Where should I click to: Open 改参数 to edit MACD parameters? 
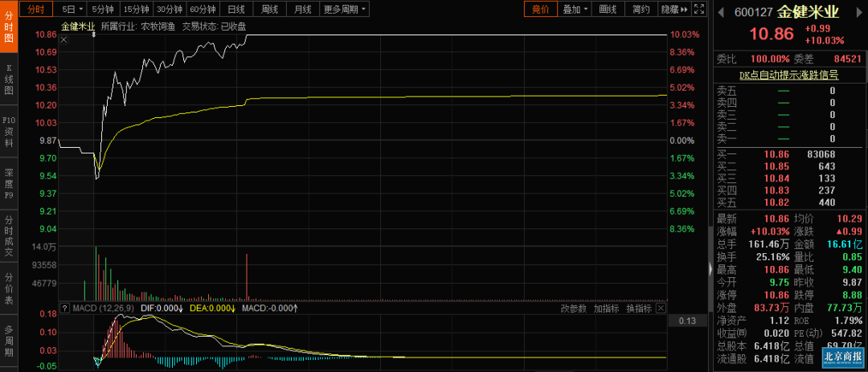click(573, 309)
